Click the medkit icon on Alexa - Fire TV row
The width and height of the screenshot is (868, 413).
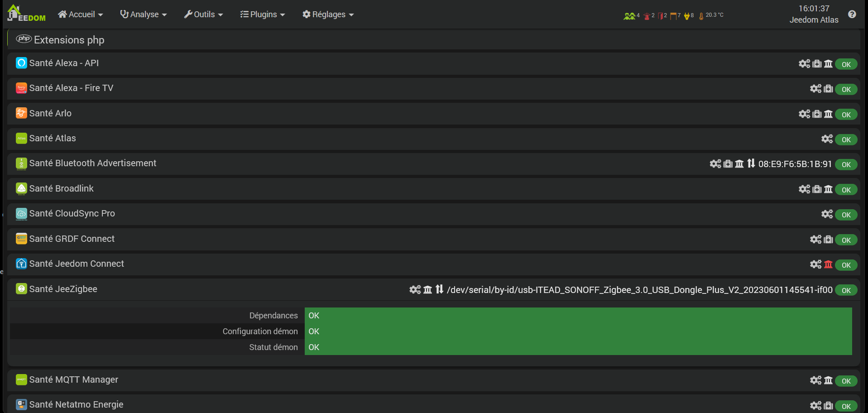828,89
